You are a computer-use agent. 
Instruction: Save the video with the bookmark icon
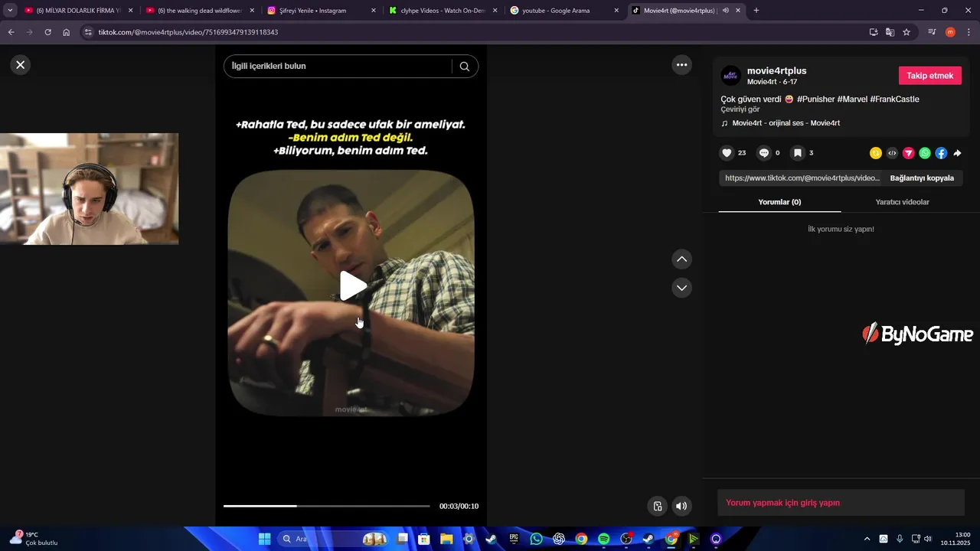[797, 153]
